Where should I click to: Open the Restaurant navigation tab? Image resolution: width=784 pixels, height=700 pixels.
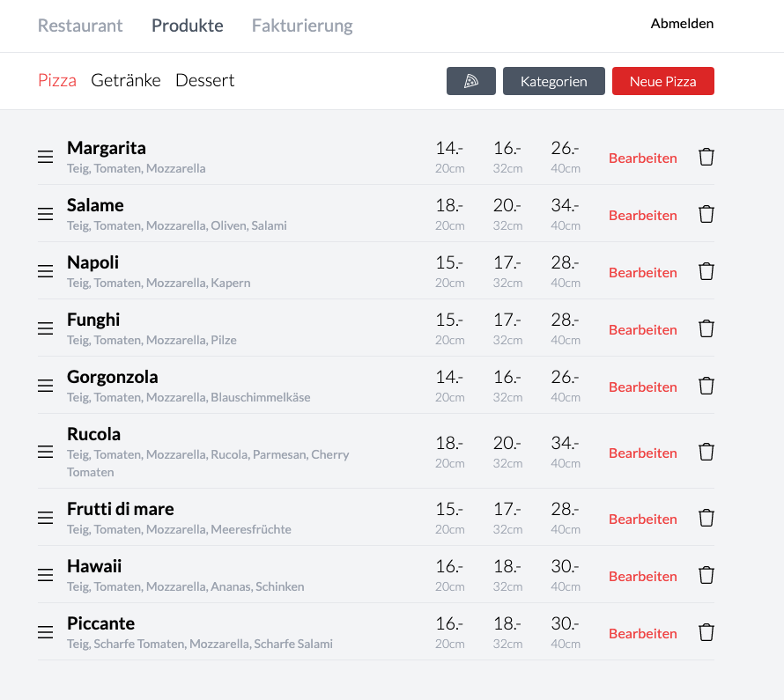80,26
